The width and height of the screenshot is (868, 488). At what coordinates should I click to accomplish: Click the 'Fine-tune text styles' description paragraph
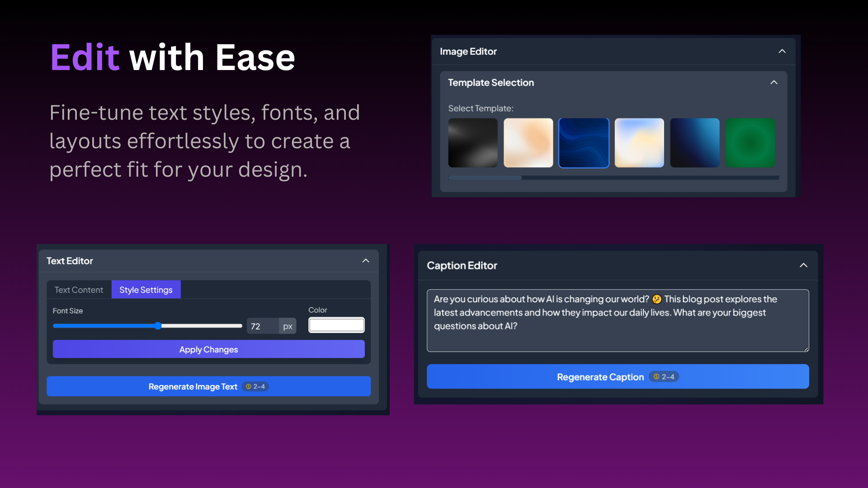(x=204, y=141)
